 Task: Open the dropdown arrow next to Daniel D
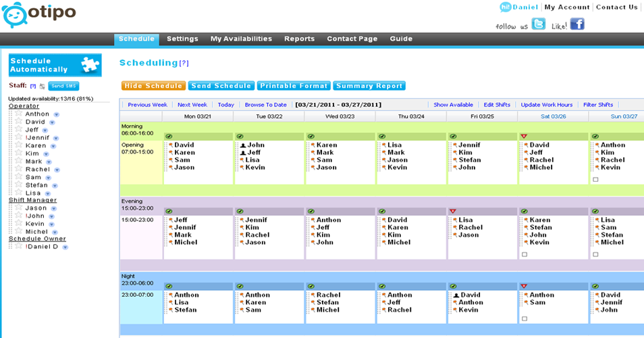coord(65,247)
